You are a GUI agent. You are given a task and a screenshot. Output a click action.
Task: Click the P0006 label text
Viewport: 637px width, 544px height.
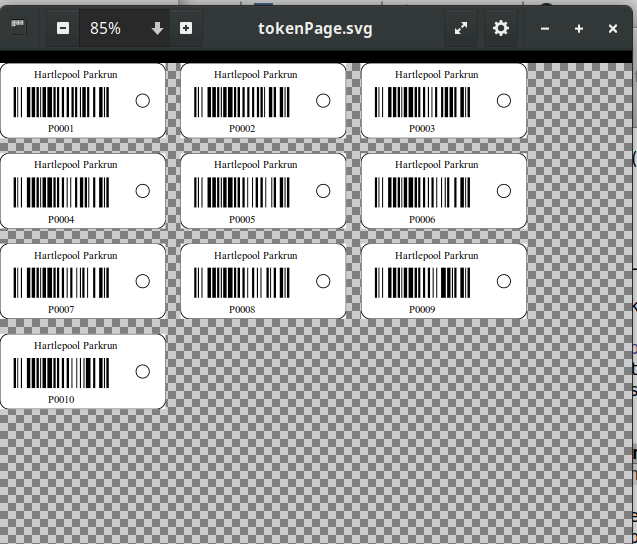[x=422, y=219]
